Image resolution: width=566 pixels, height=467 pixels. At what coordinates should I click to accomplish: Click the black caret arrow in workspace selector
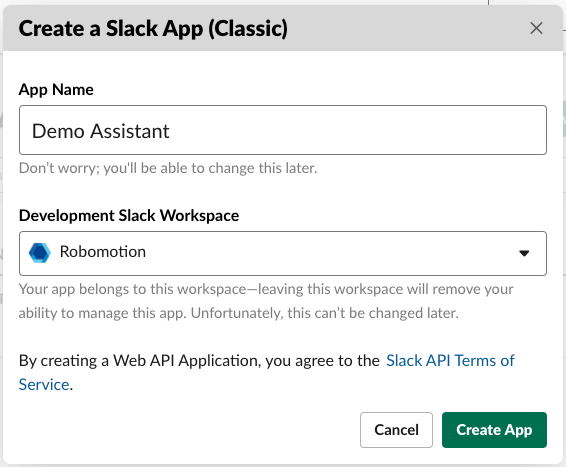(x=524, y=253)
